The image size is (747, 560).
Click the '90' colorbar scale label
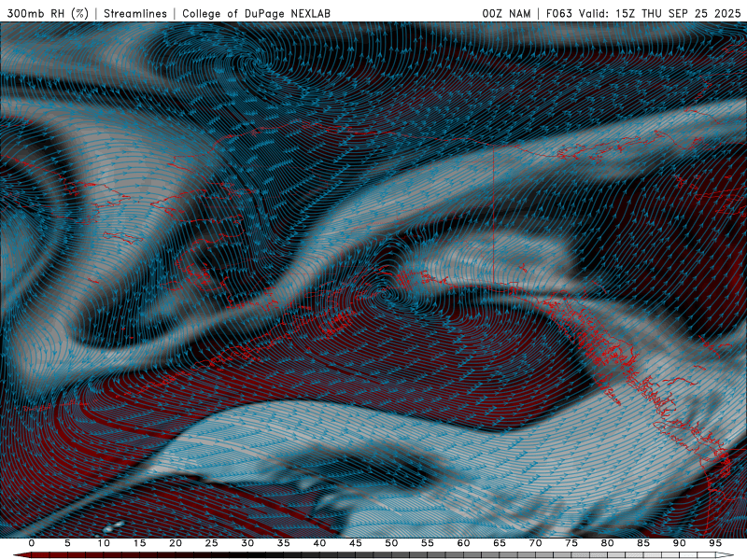tap(680, 543)
